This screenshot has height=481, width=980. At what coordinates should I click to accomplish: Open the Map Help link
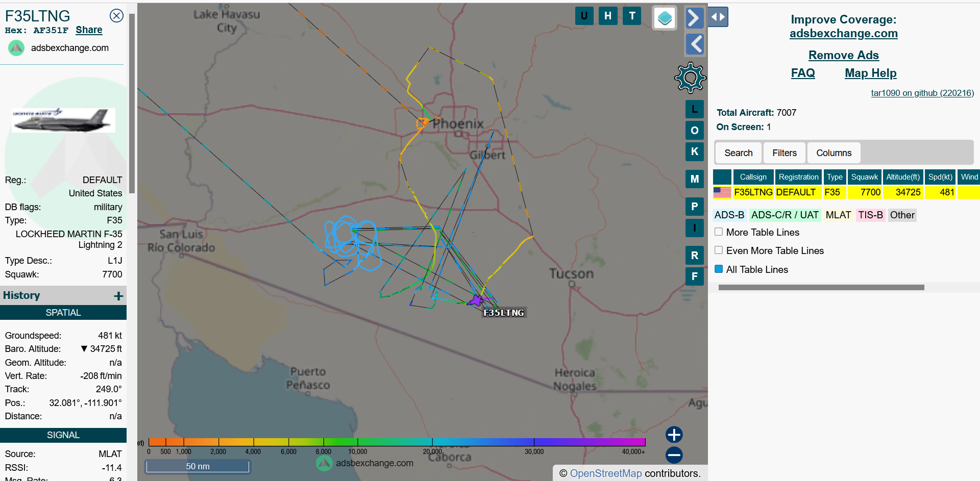(x=870, y=73)
